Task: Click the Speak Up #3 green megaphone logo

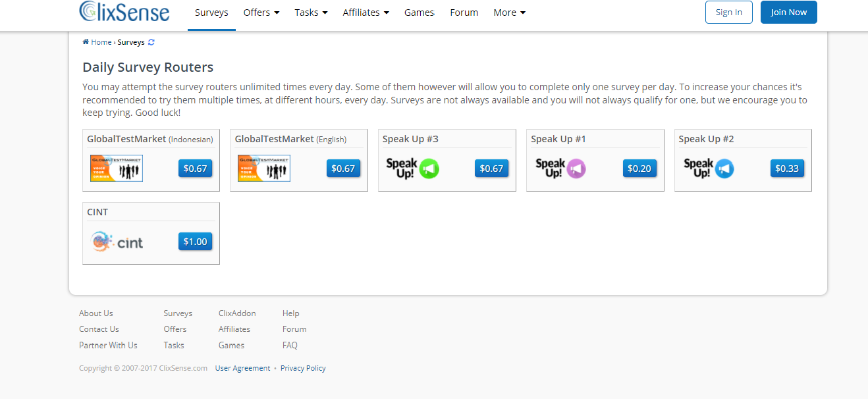Action: pyautogui.click(x=412, y=169)
